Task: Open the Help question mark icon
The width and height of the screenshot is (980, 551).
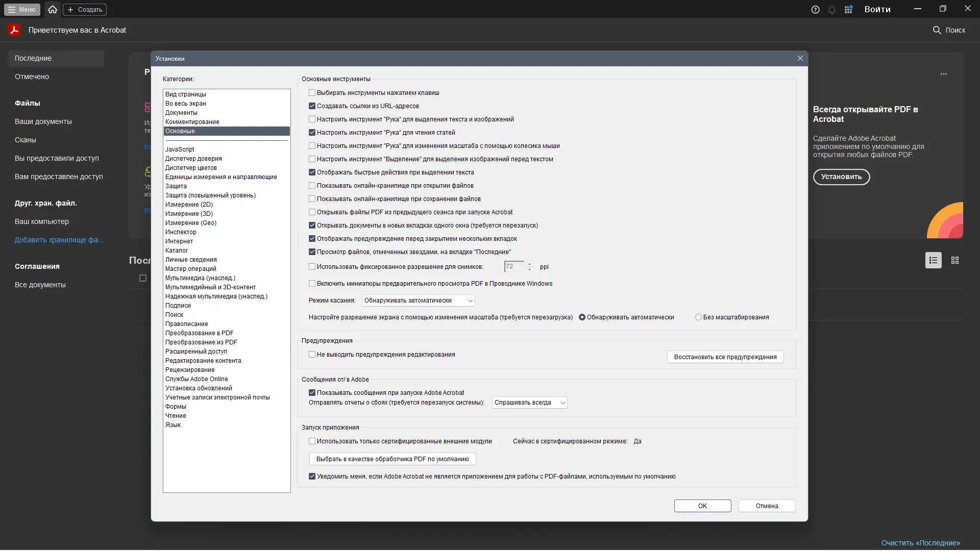Action: [x=815, y=10]
